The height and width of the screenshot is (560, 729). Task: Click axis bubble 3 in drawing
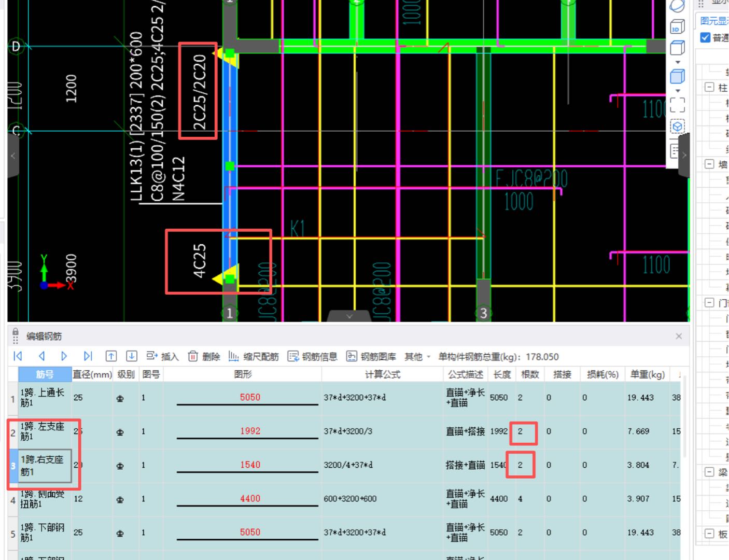[483, 313]
